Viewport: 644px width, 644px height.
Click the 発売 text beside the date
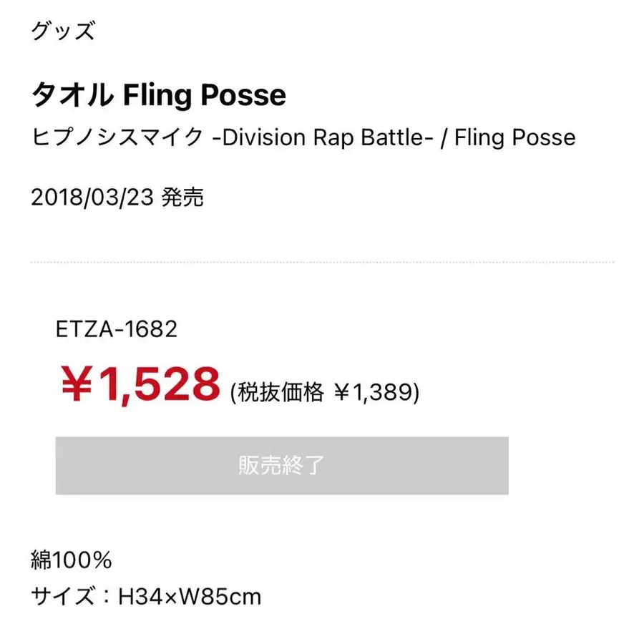pyautogui.click(x=183, y=198)
